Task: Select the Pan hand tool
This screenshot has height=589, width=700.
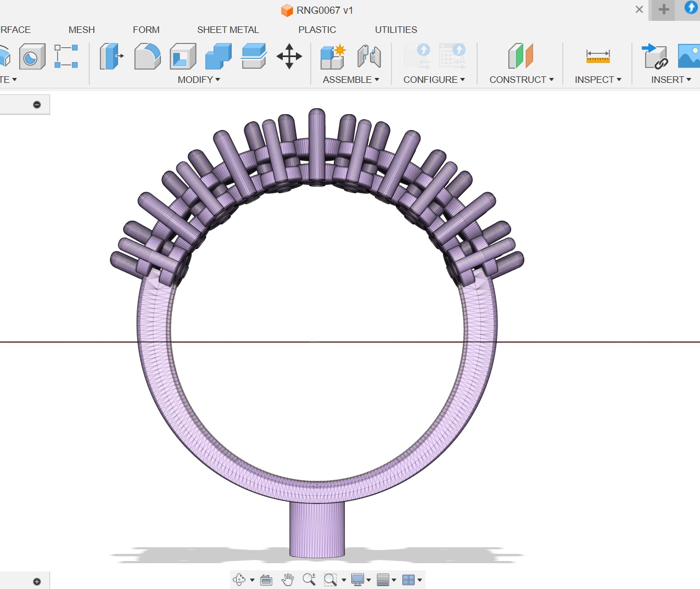Action: (x=288, y=580)
